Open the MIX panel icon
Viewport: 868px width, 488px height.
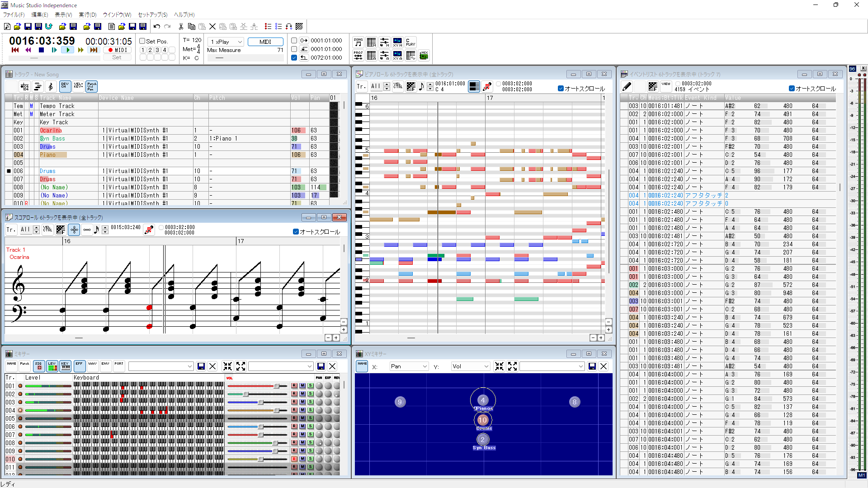424,56
